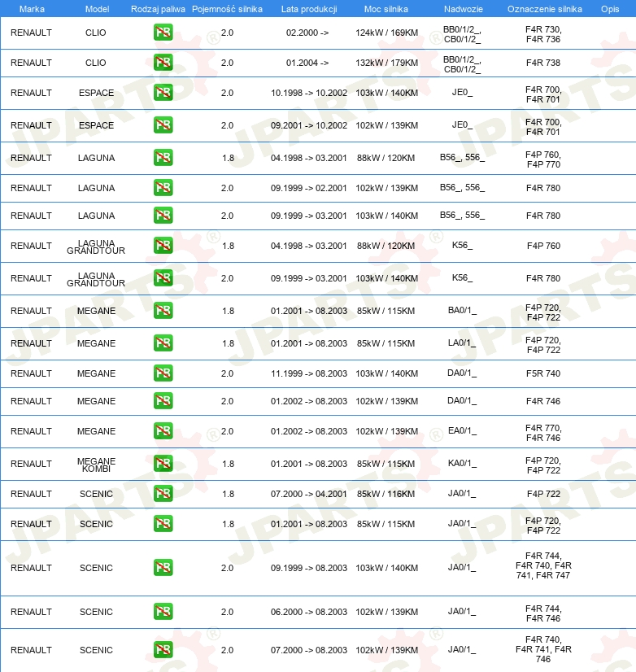Click the fuel icon in the SCENIC 07.2000 -> 08.2003 row

click(x=163, y=650)
